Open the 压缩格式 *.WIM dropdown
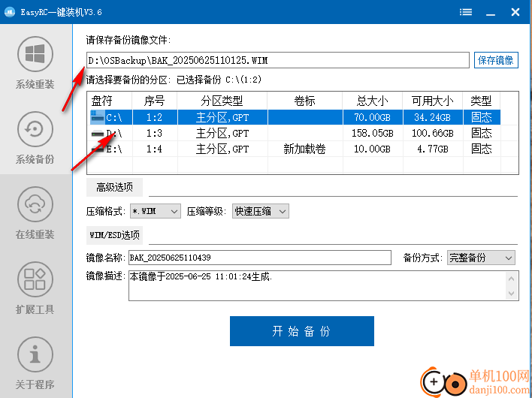The width and height of the screenshot is (532, 398). (x=156, y=211)
